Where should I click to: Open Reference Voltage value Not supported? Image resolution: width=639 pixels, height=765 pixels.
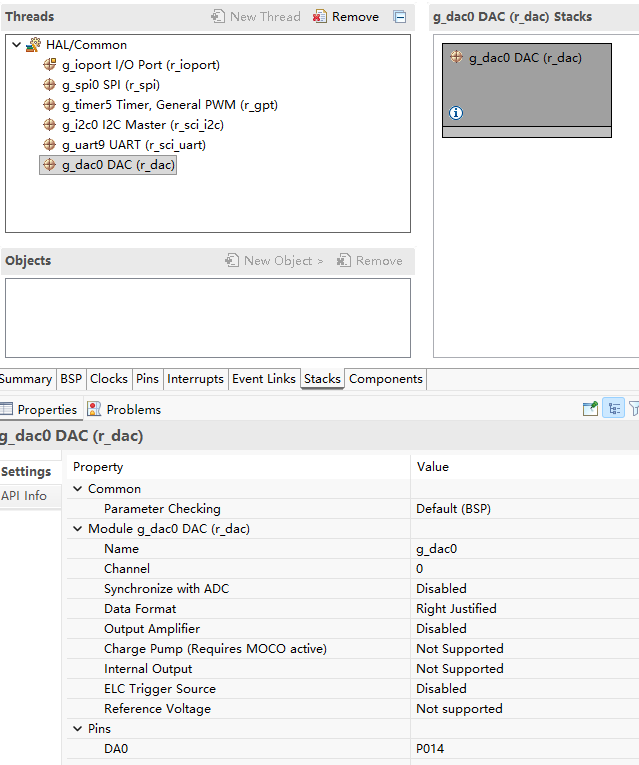[x=525, y=709]
